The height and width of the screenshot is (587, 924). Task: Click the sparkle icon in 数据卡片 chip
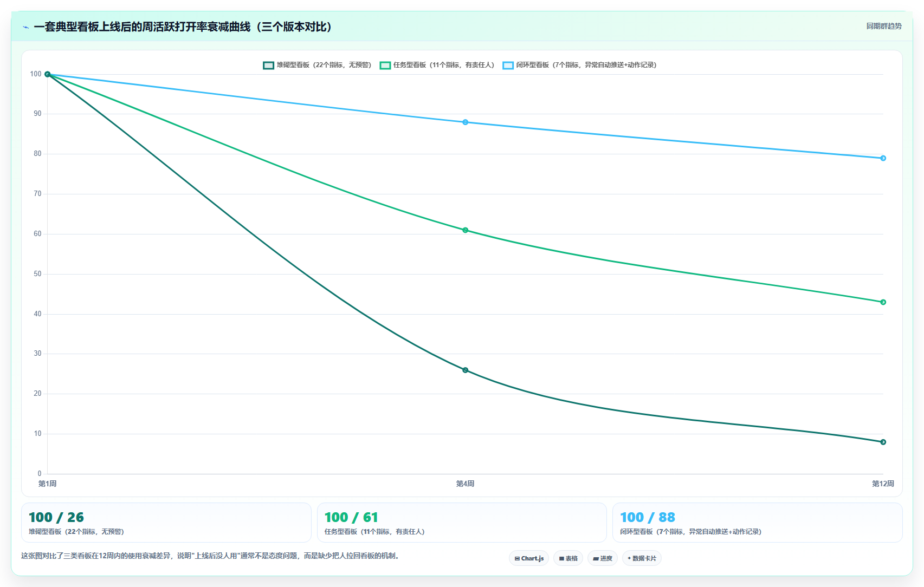(629, 558)
